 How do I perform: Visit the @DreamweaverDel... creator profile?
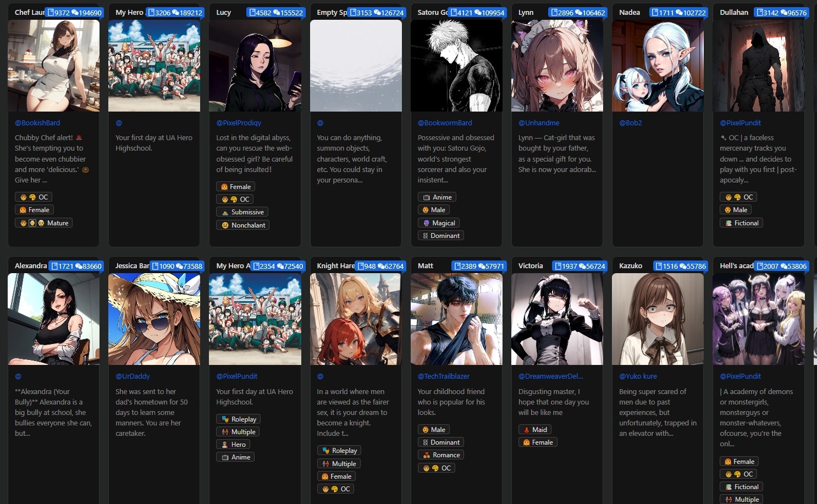551,376
